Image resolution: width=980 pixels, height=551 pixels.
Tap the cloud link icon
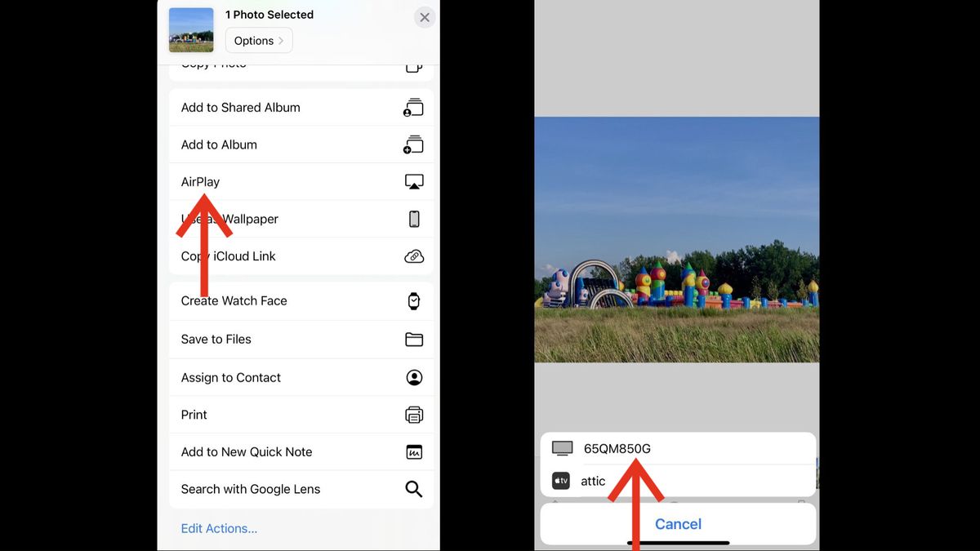point(414,256)
